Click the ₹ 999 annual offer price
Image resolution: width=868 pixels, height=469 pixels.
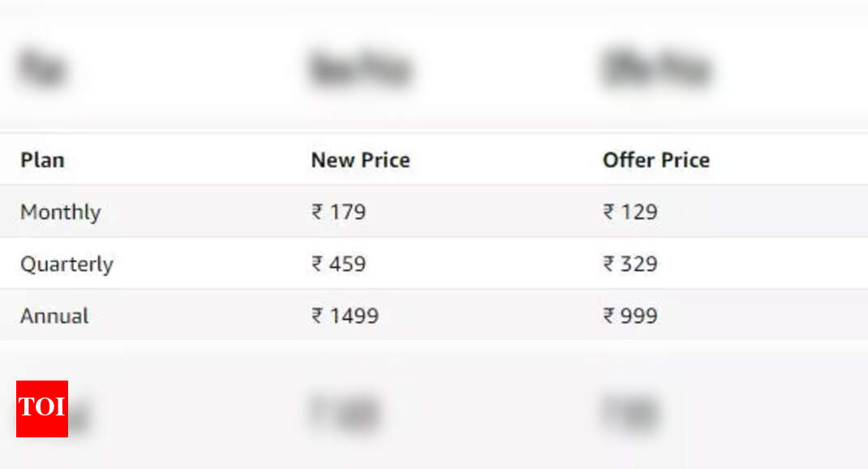click(x=630, y=316)
